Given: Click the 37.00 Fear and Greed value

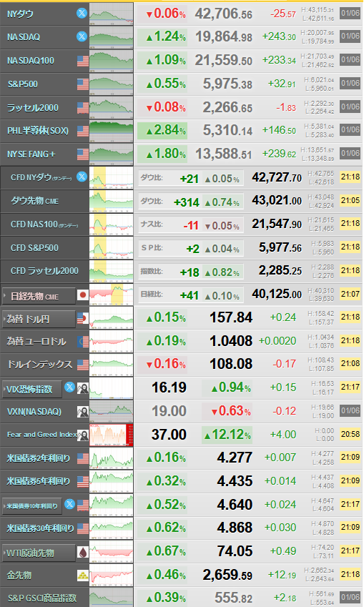Looking at the screenshot, I should tap(169, 435).
